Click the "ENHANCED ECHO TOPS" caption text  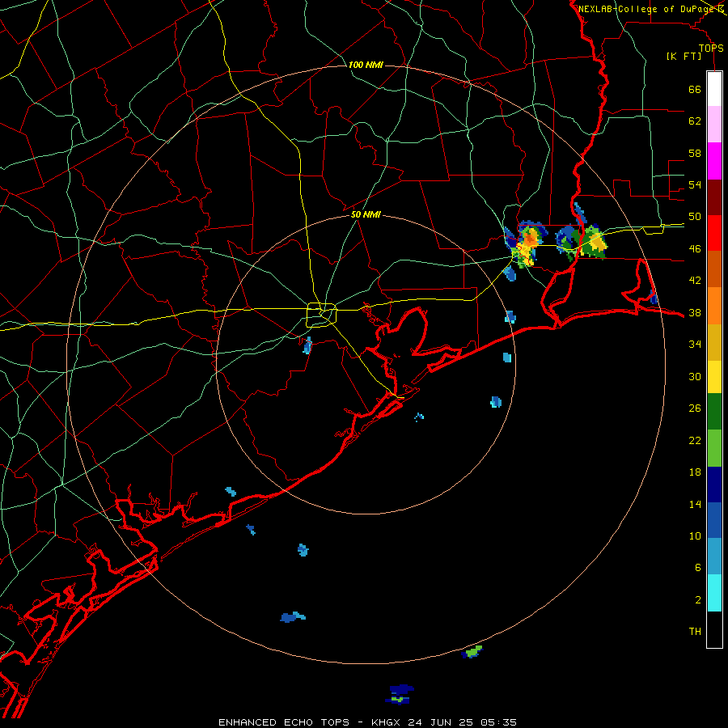284,722
